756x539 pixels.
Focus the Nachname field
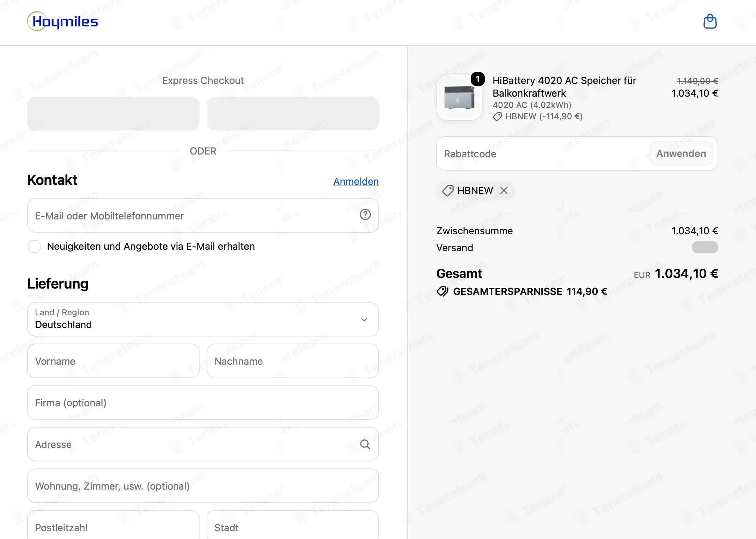pyautogui.click(x=293, y=361)
